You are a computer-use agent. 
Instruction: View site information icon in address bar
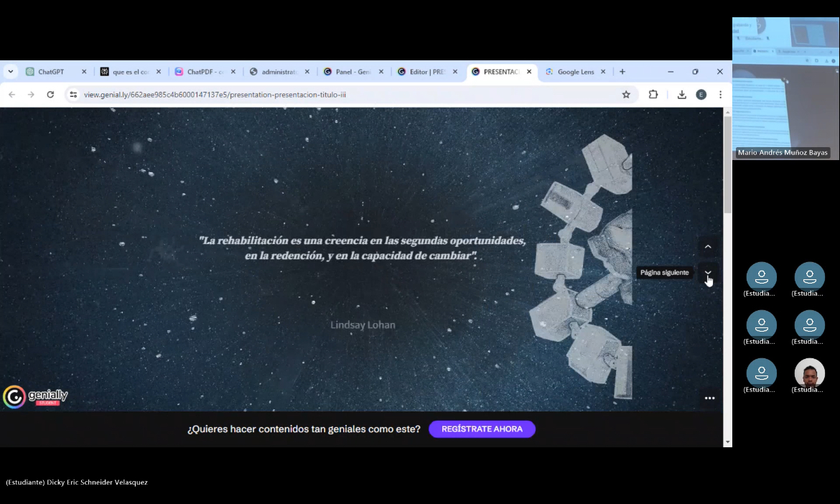(x=73, y=95)
